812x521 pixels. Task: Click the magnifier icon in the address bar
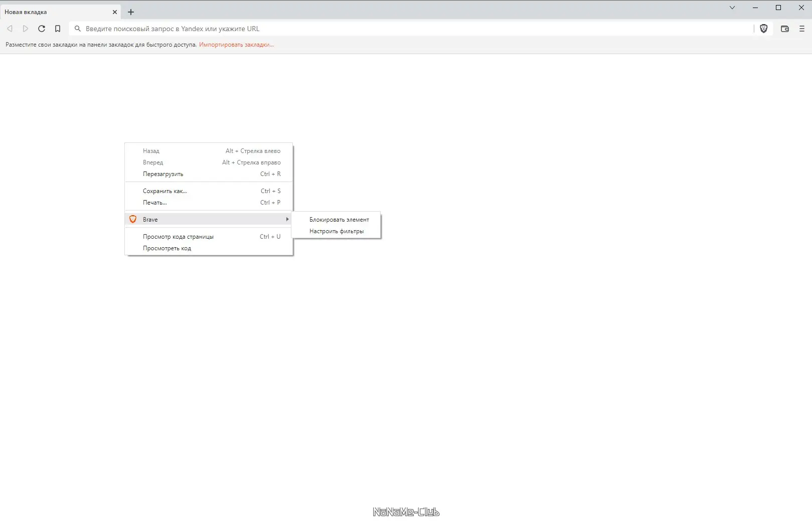click(x=77, y=29)
